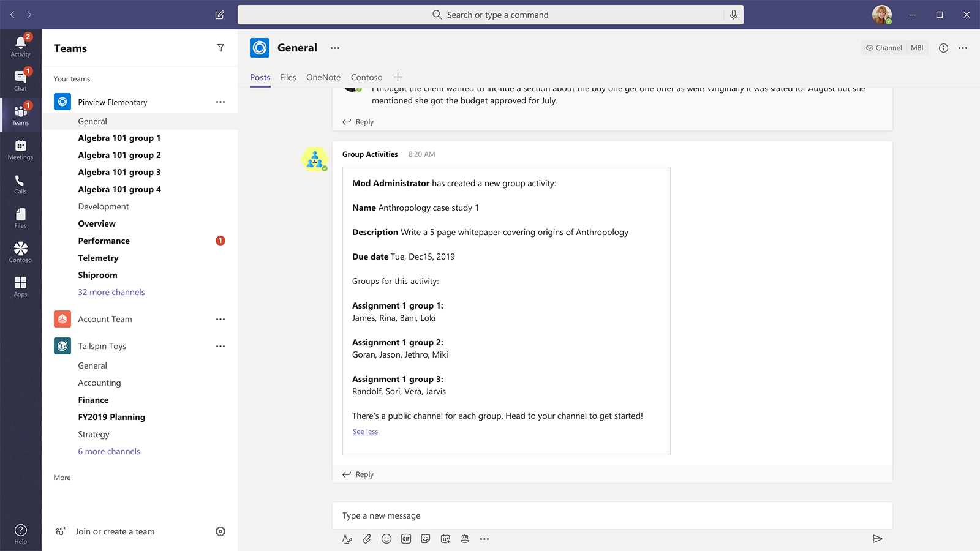Image resolution: width=980 pixels, height=551 pixels.
Task: Open the Strategy channel
Action: pos(94,434)
